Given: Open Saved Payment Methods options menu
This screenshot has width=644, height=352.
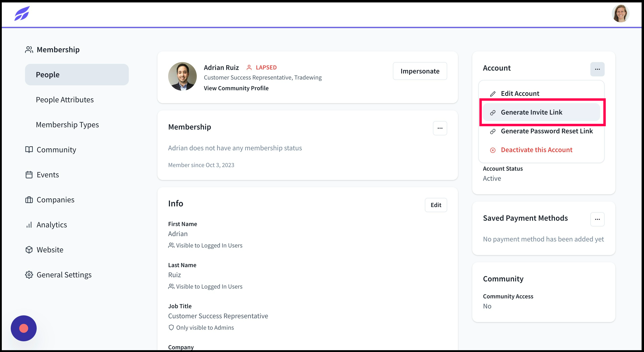Looking at the screenshot, I should coord(597,219).
